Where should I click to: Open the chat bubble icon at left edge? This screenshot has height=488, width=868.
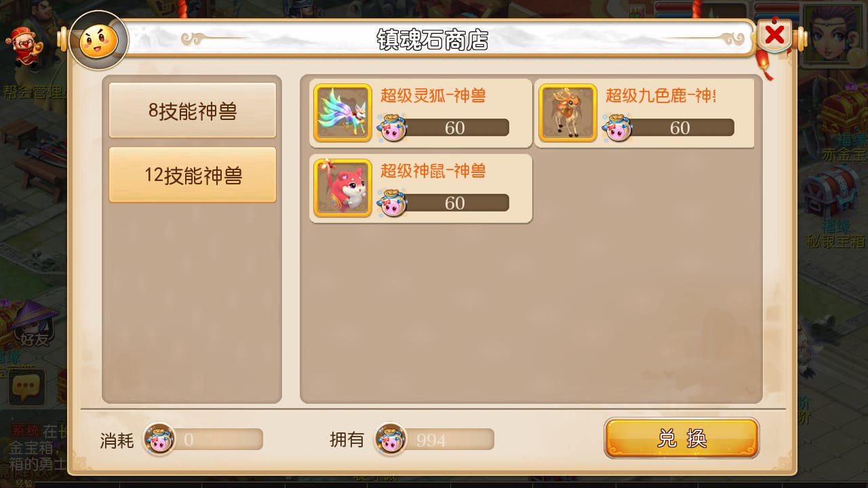click(26, 388)
